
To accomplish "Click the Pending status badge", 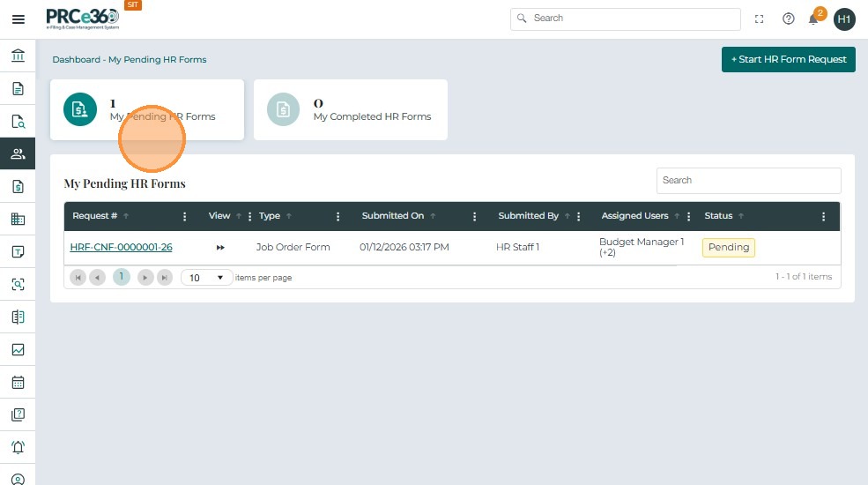I will pyautogui.click(x=729, y=248).
